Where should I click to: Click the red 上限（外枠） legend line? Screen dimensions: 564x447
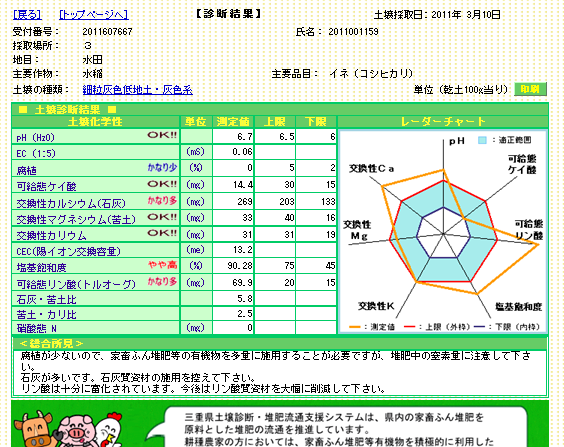410,327
